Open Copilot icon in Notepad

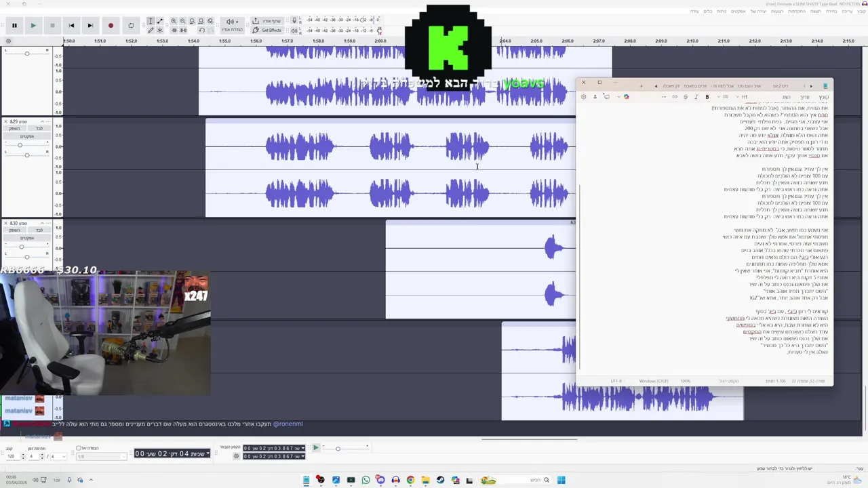(626, 97)
